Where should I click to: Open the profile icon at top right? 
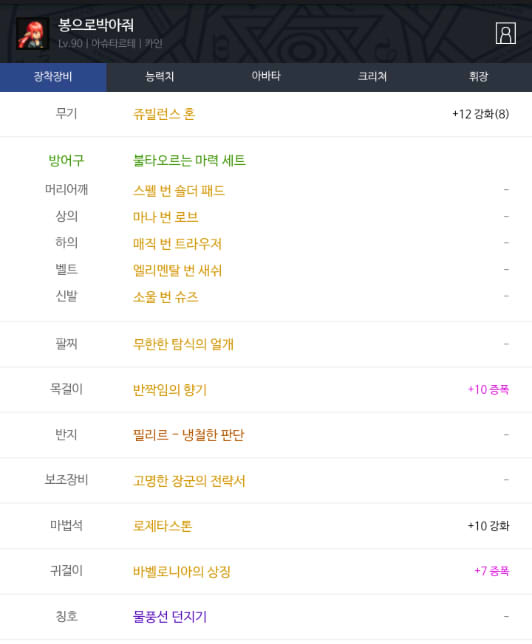tap(506, 33)
